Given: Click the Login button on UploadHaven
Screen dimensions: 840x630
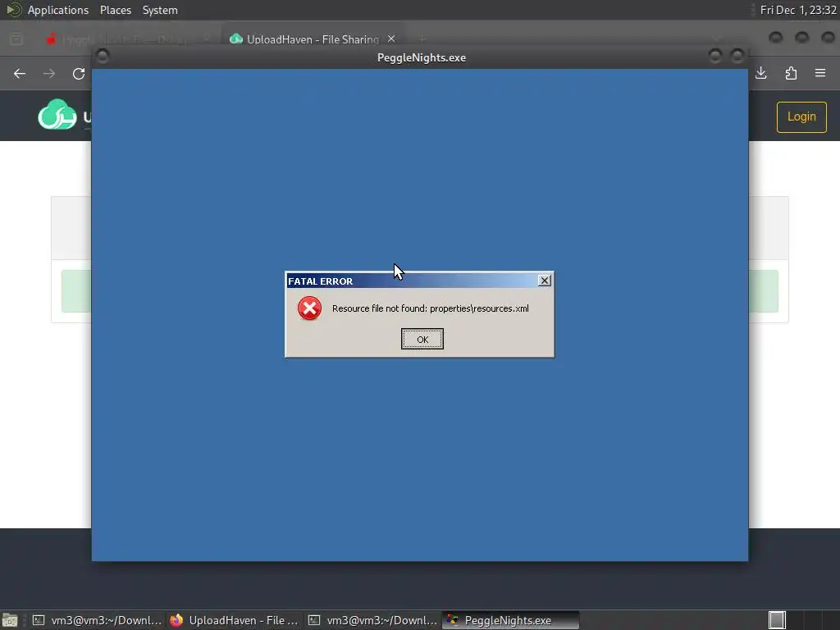Looking at the screenshot, I should 801,116.
